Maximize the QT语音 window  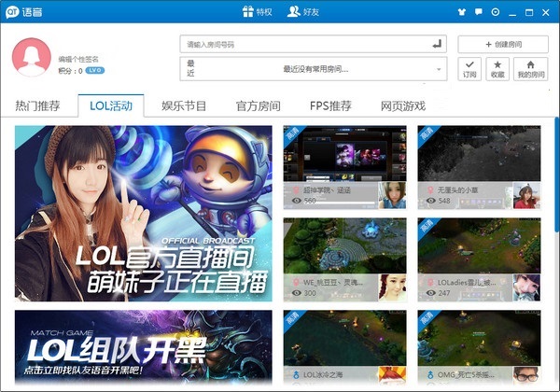pyautogui.click(x=529, y=12)
